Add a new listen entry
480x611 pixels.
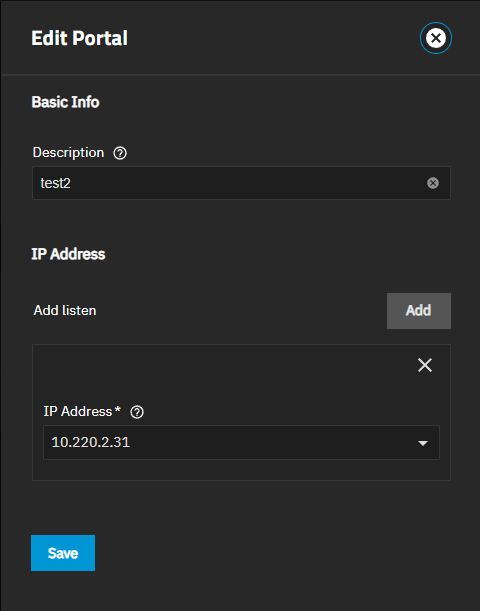[x=418, y=311]
